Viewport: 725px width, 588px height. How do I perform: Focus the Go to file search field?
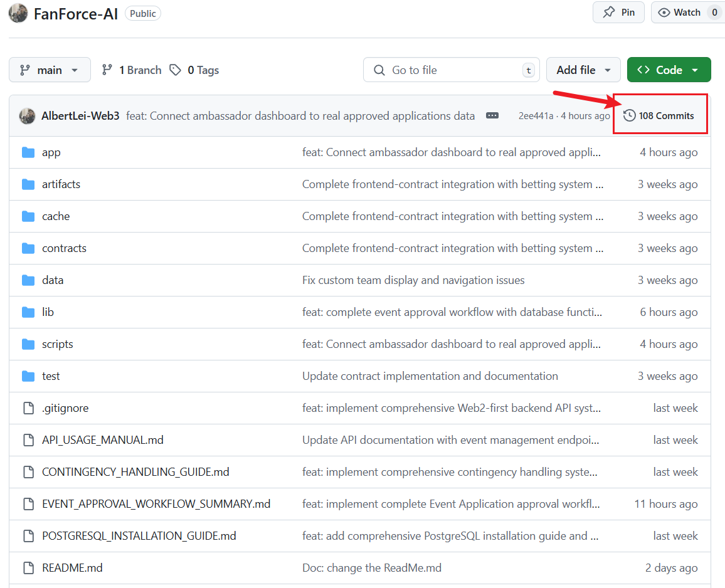coord(452,70)
